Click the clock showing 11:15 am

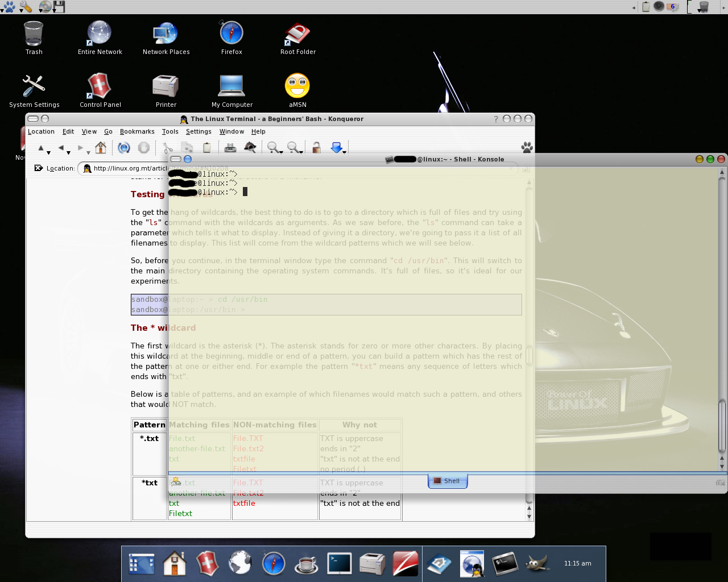pyautogui.click(x=577, y=563)
